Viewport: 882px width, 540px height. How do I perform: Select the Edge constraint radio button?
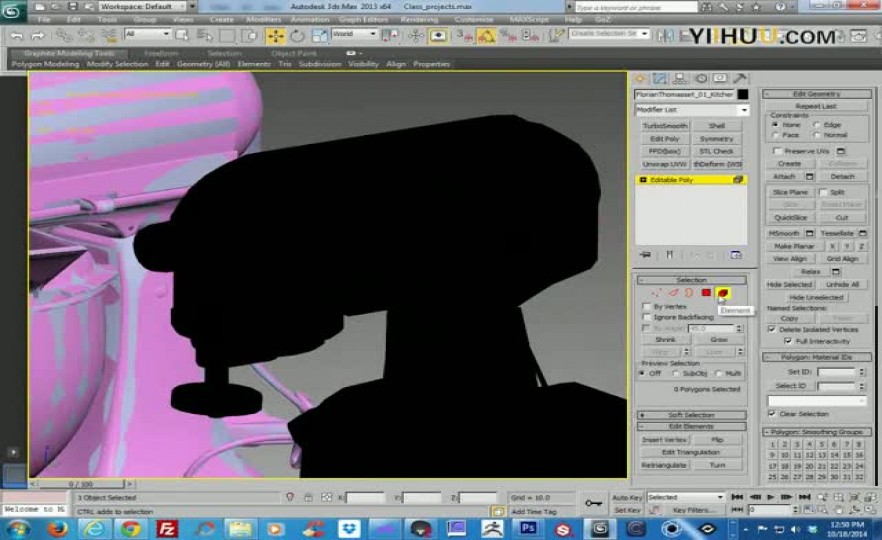click(816, 125)
